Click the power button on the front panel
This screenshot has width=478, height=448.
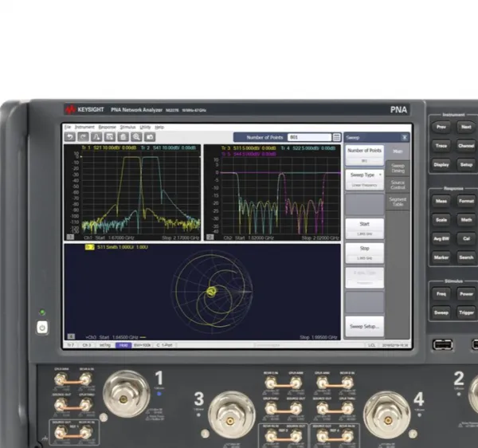(42, 328)
